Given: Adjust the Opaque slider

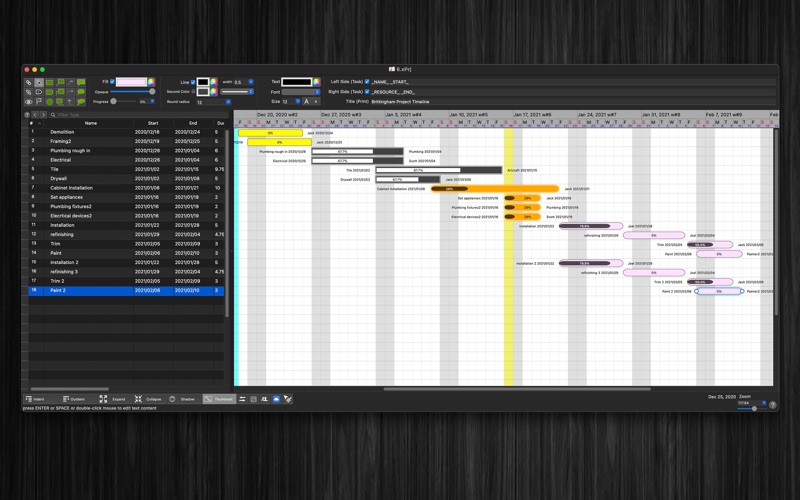Looking at the screenshot, I should point(133,92).
